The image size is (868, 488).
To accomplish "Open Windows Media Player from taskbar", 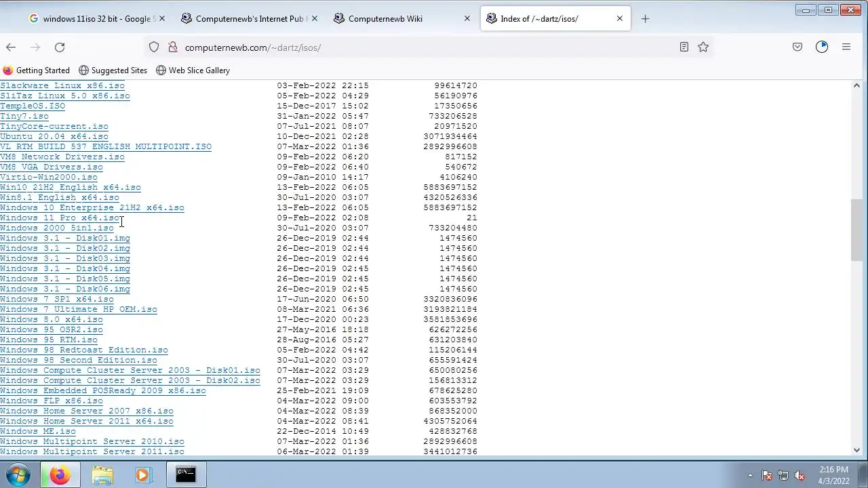I will pyautogui.click(x=142, y=474).
